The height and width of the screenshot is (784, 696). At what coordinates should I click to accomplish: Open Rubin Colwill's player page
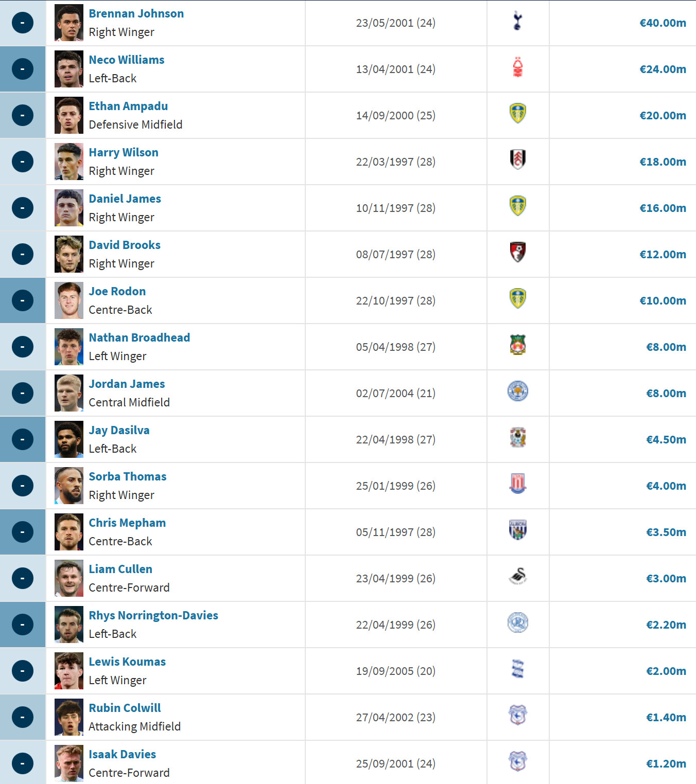point(125,708)
